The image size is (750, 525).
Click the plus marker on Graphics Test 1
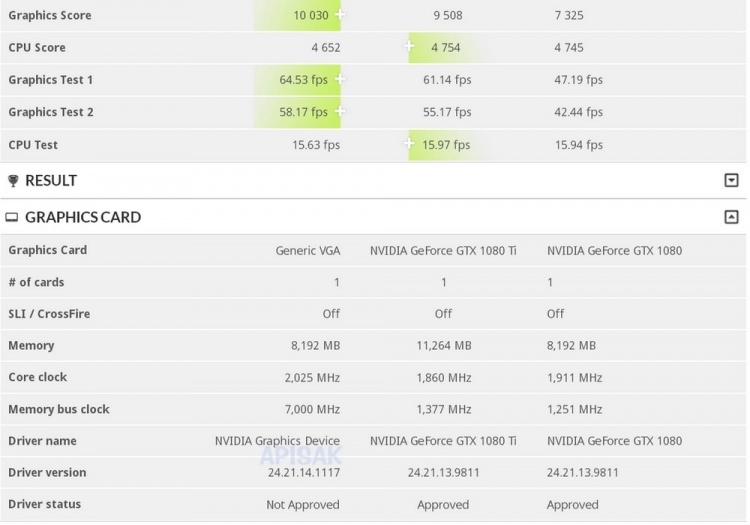[341, 79]
